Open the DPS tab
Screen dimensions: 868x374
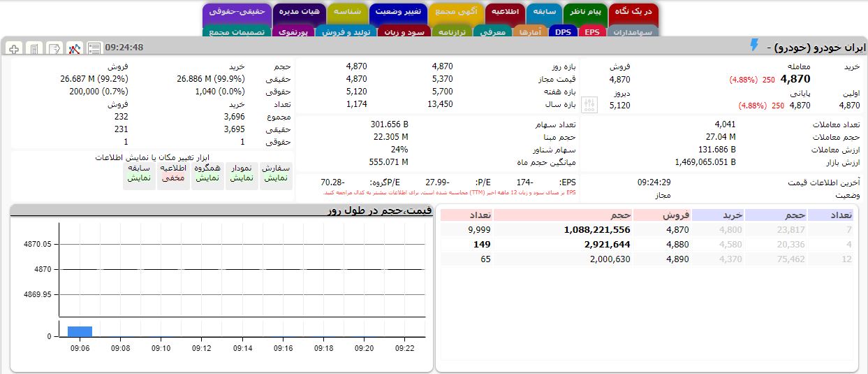click(564, 31)
